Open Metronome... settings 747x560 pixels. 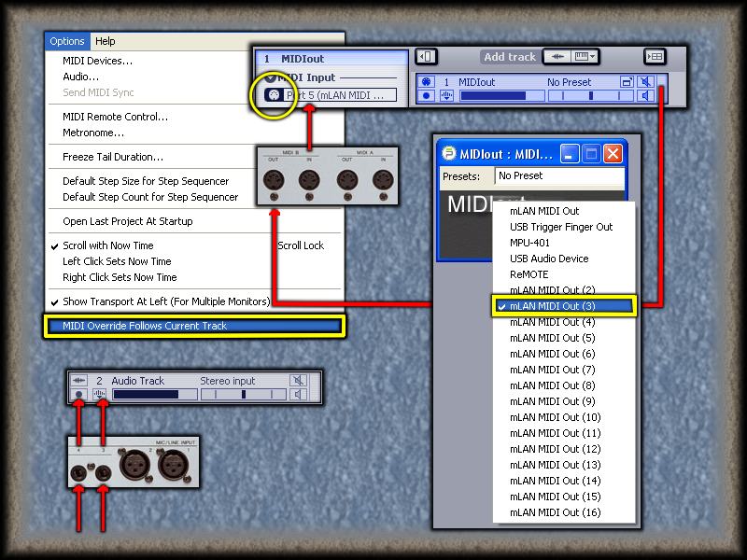click(93, 133)
